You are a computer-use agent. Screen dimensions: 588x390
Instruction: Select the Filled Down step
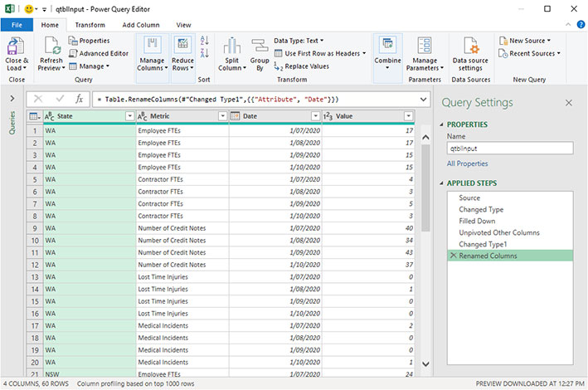tap(510, 221)
